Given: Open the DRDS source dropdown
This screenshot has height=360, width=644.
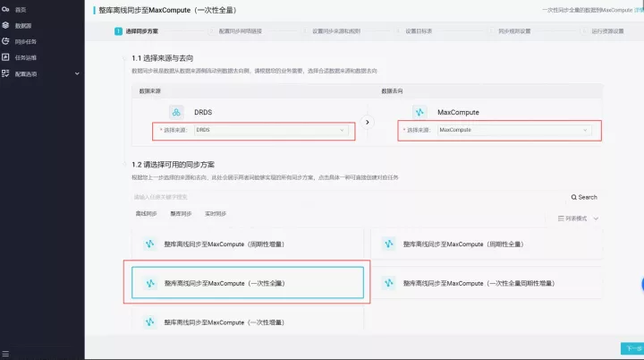Looking at the screenshot, I should click(271, 130).
